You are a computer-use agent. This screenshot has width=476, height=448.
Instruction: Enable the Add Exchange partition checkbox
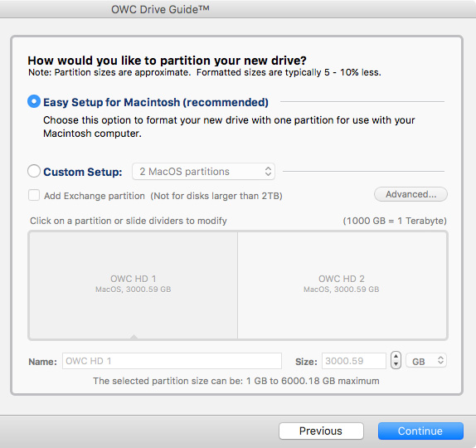34,195
